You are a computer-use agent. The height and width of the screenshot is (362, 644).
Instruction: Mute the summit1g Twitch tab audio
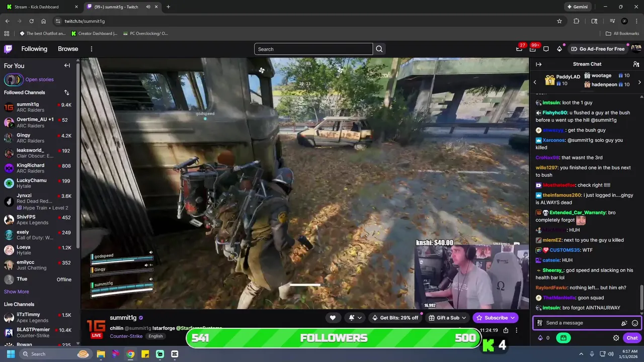pos(148,7)
